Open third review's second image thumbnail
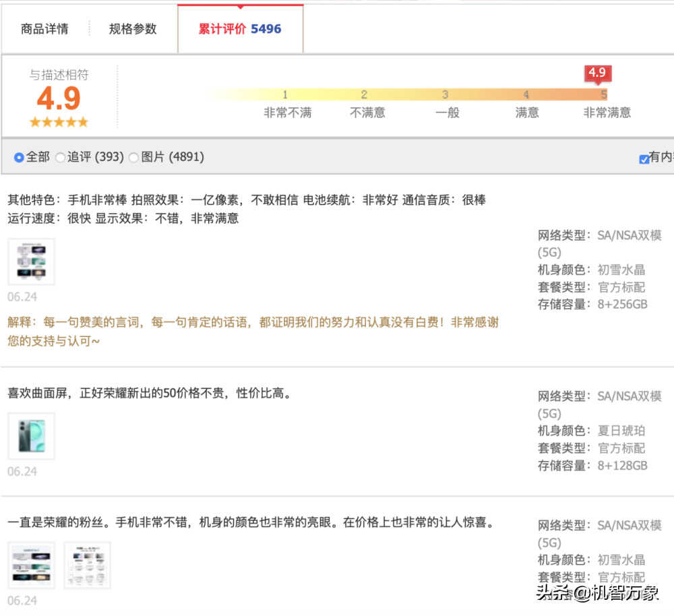Screen dimensions: 674x616 [x=87, y=565]
